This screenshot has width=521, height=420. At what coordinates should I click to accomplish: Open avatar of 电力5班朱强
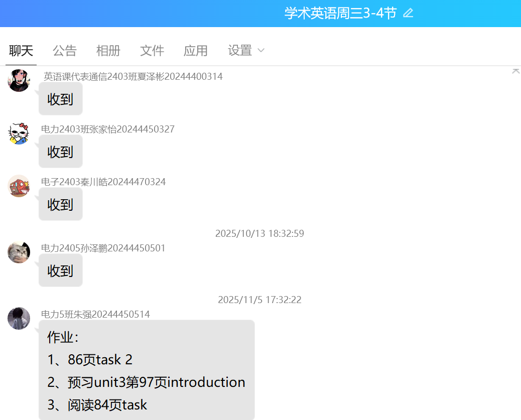click(19, 318)
